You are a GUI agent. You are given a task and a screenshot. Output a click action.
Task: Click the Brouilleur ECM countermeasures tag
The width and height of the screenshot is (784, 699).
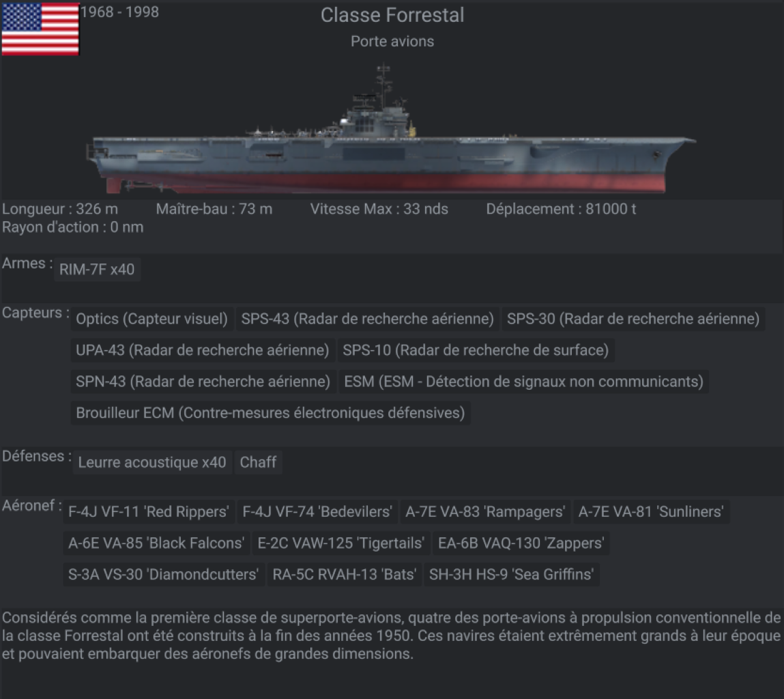coord(270,413)
